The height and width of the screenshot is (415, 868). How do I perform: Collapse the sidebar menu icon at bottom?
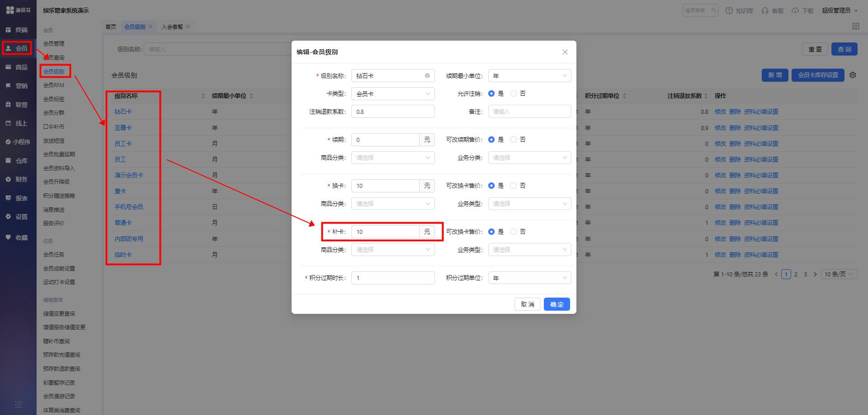(x=18, y=404)
